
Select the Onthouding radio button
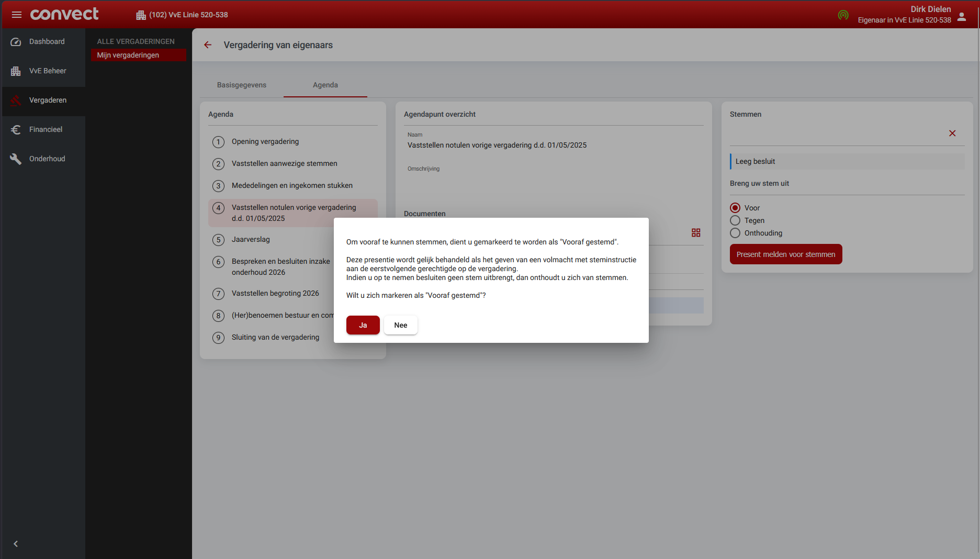point(735,233)
